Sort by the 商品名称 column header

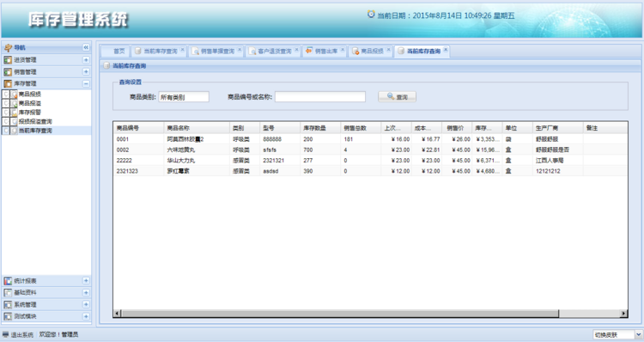pyautogui.click(x=197, y=128)
